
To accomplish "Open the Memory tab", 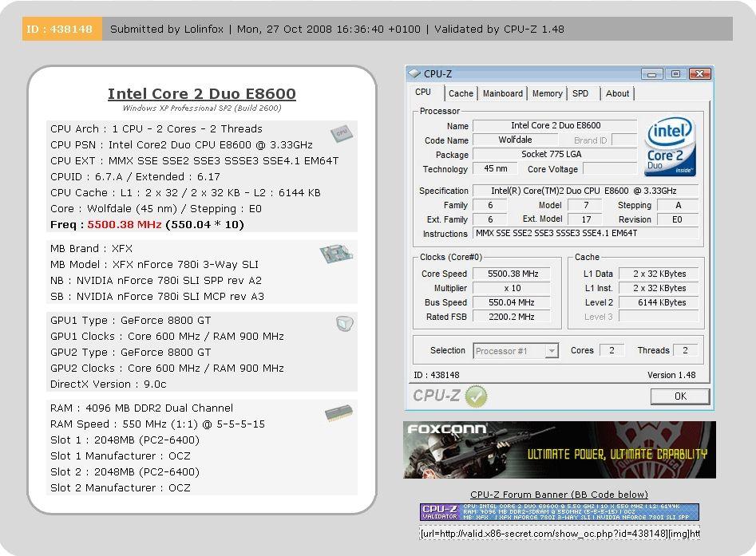I will pos(547,93).
